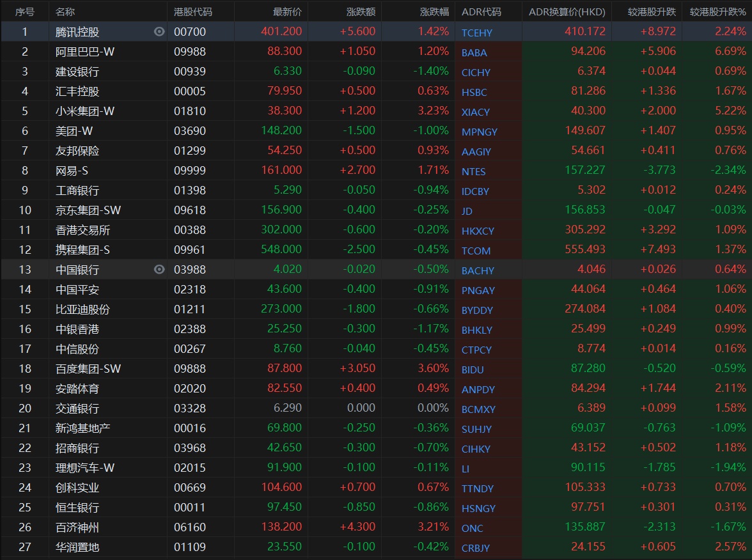
Task: Sort by the 港股代码 column header
Action: [193, 12]
